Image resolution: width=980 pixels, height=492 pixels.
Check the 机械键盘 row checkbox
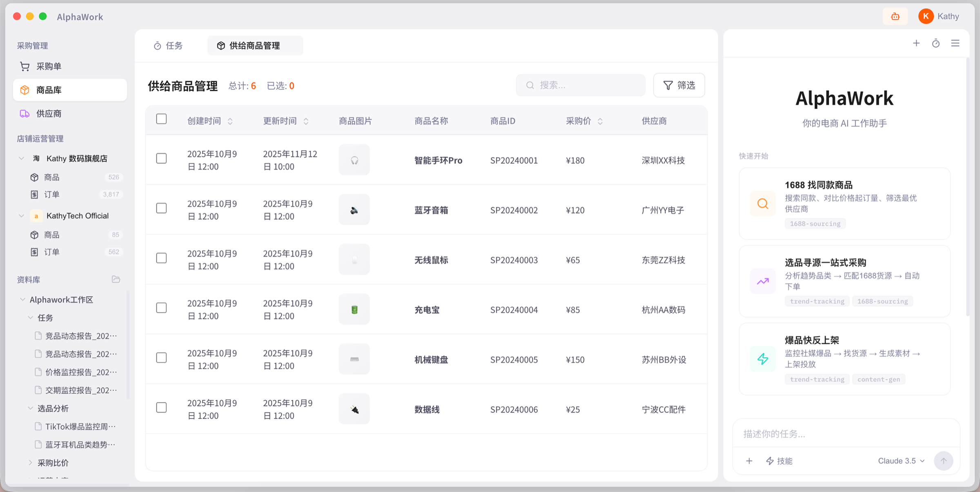(161, 357)
